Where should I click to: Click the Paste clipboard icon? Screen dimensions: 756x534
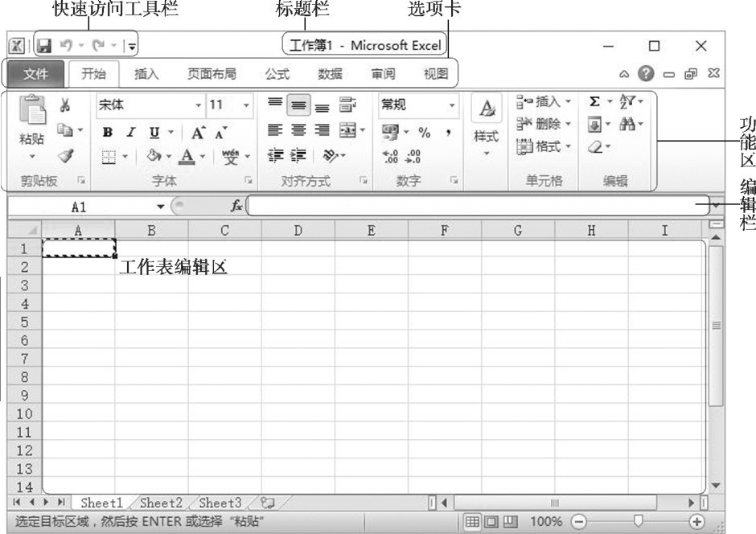tap(32, 110)
